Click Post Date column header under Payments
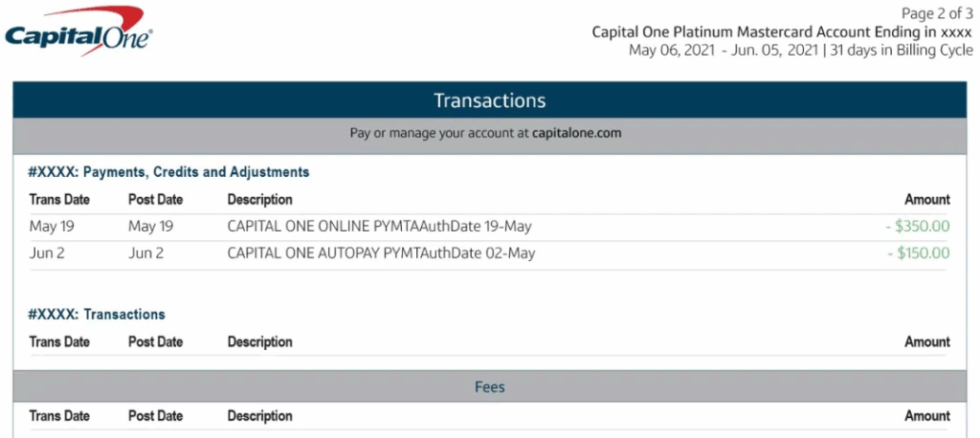The height and width of the screenshot is (438, 980). (x=156, y=200)
